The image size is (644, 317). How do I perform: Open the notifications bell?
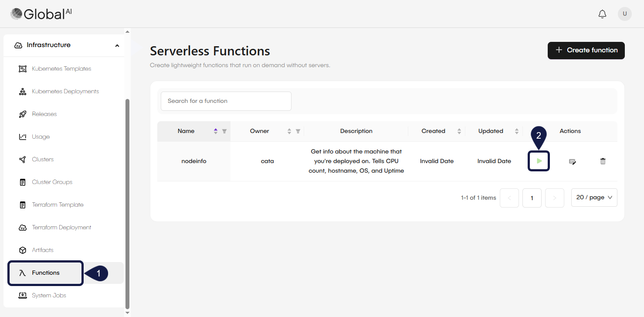[x=602, y=14]
